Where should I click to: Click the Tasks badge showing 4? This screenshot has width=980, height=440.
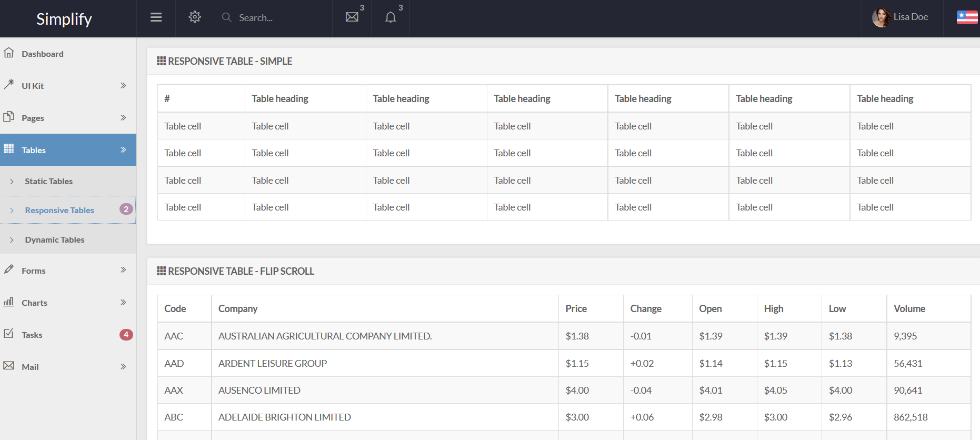coord(126,335)
